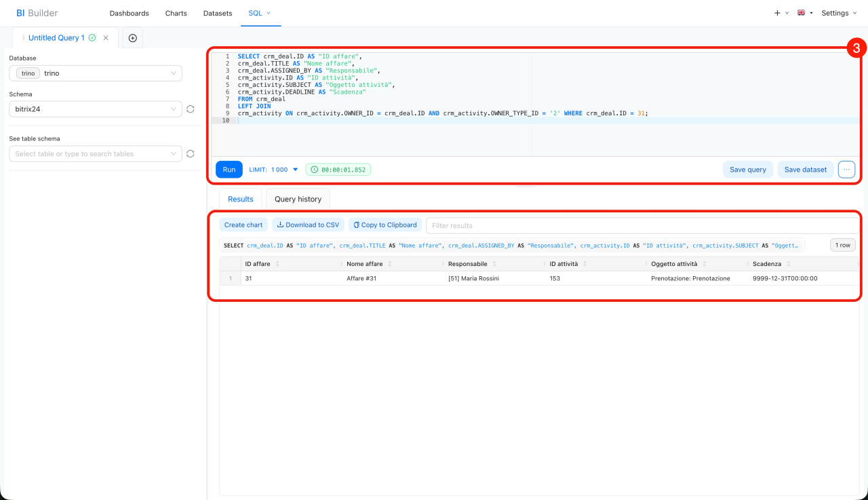Download results to CSV
The width and height of the screenshot is (868, 500).
tap(308, 225)
